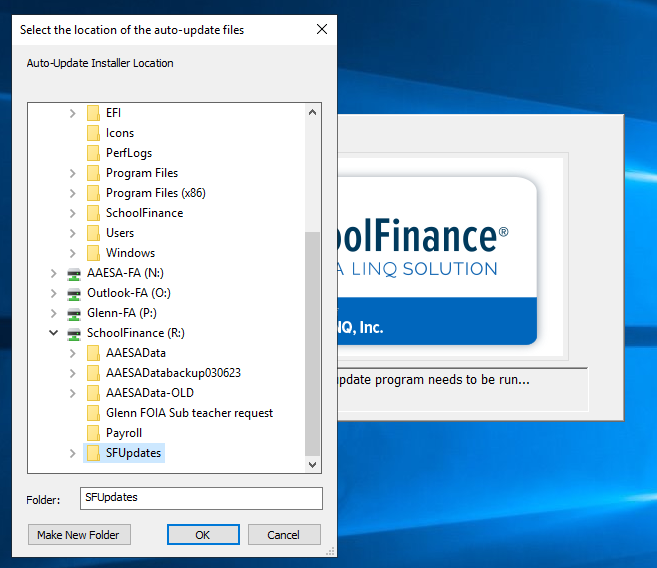Select the Icons folder name

(120, 133)
